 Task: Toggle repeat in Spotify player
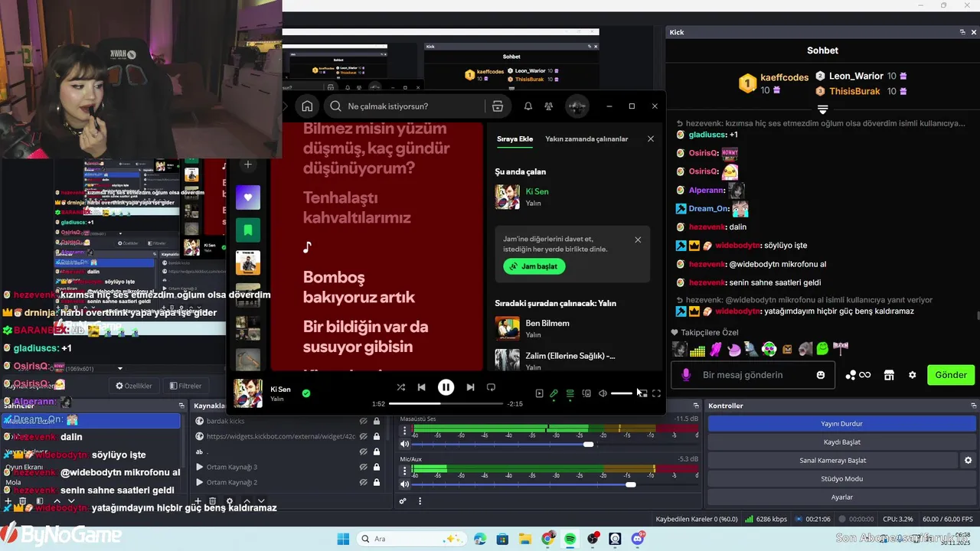pos(491,387)
